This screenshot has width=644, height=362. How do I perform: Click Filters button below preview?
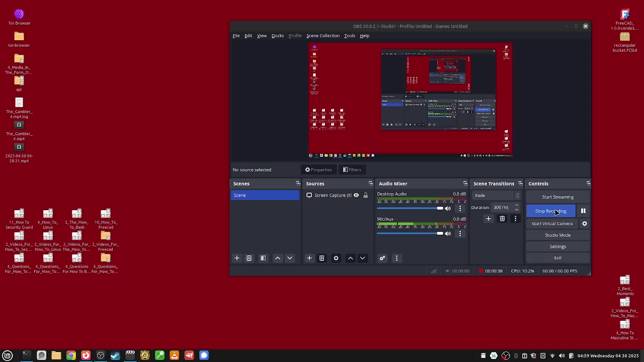click(352, 170)
